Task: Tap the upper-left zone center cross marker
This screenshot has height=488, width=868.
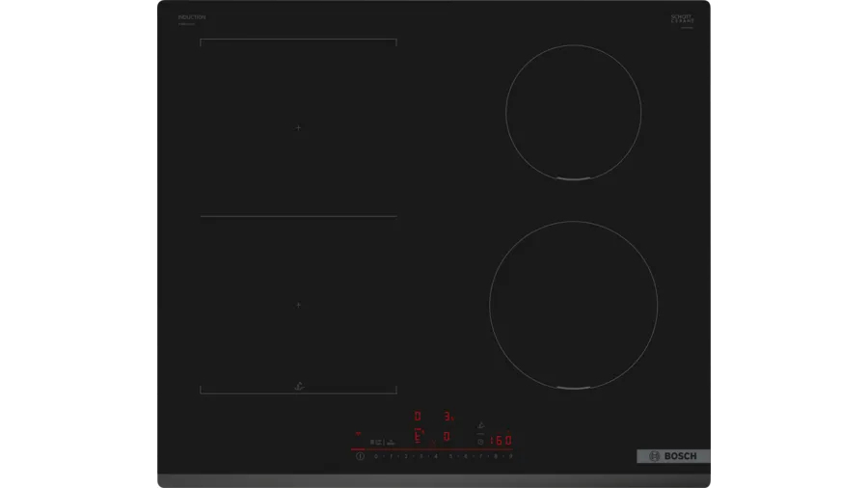Action: [298, 127]
